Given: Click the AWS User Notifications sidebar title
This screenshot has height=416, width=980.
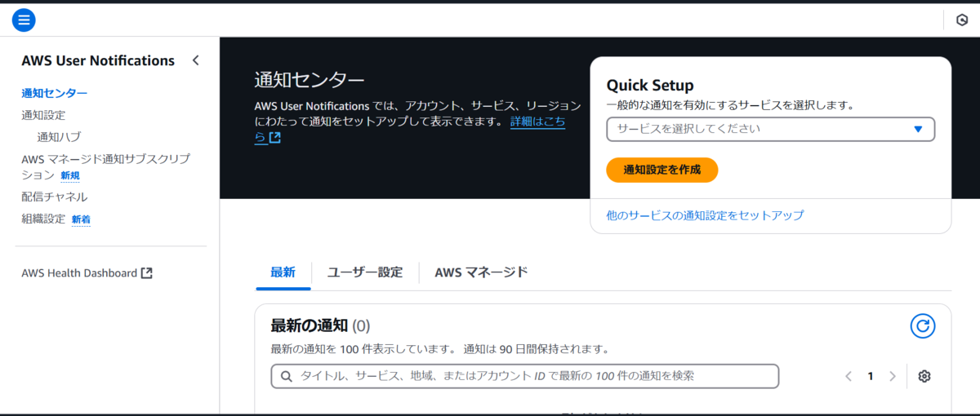Looking at the screenshot, I should pos(98,60).
